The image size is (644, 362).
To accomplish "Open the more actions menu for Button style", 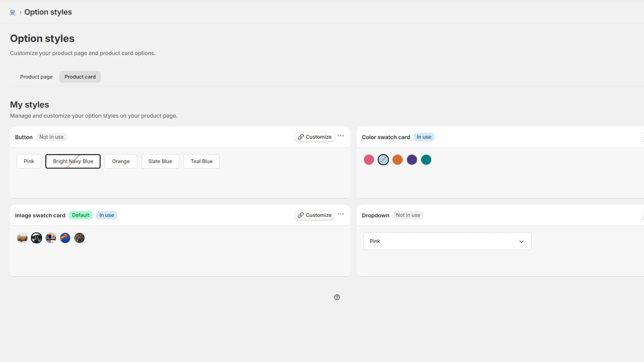I will click(x=341, y=136).
